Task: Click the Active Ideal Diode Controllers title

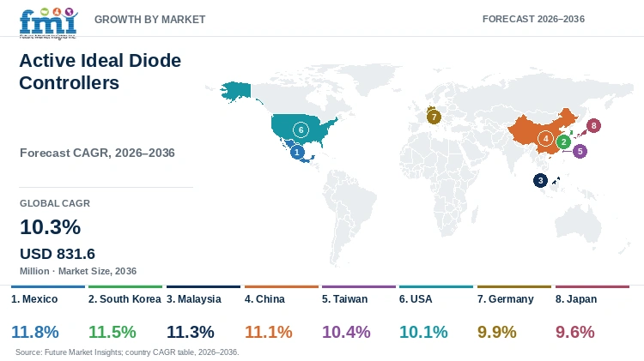Action: pos(100,72)
